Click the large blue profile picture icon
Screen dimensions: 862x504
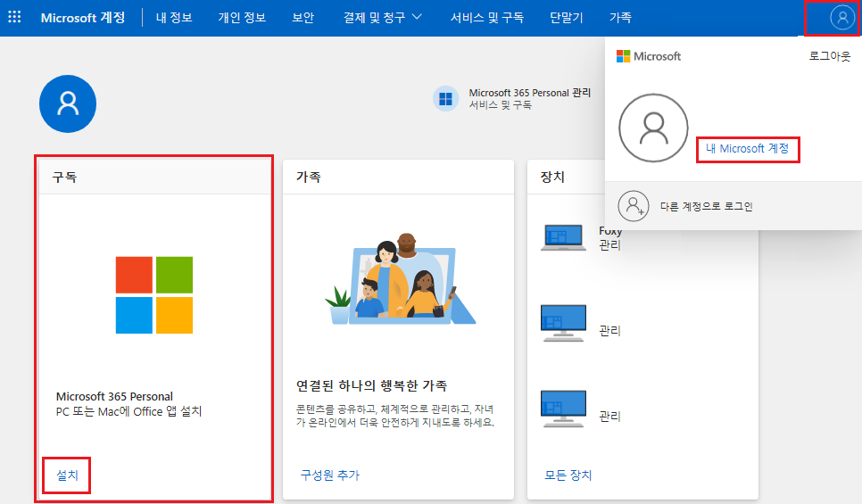67,103
